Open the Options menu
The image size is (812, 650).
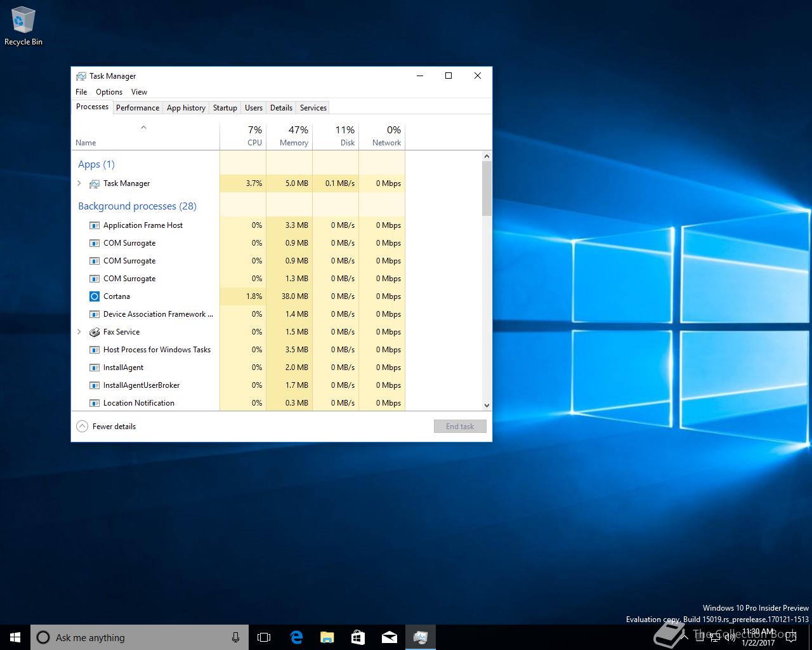coord(109,92)
